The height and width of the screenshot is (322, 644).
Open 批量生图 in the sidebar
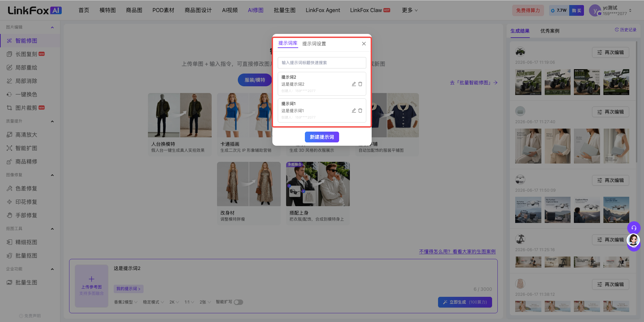pyautogui.click(x=30, y=282)
